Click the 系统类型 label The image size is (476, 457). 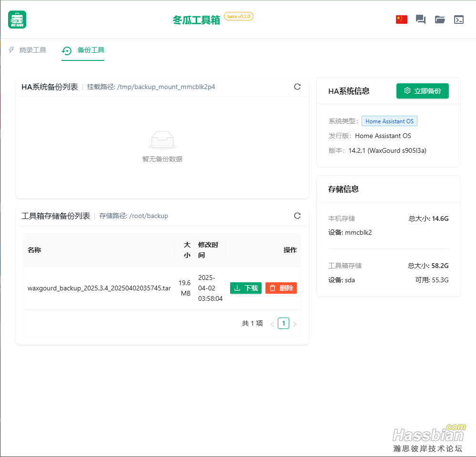tap(343, 121)
